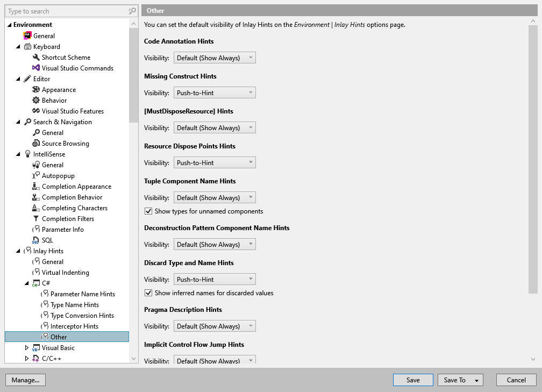Open [MustDisposeResource] Hints visibility dropdown
The width and height of the screenshot is (542, 392).
click(x=215, y=127)
